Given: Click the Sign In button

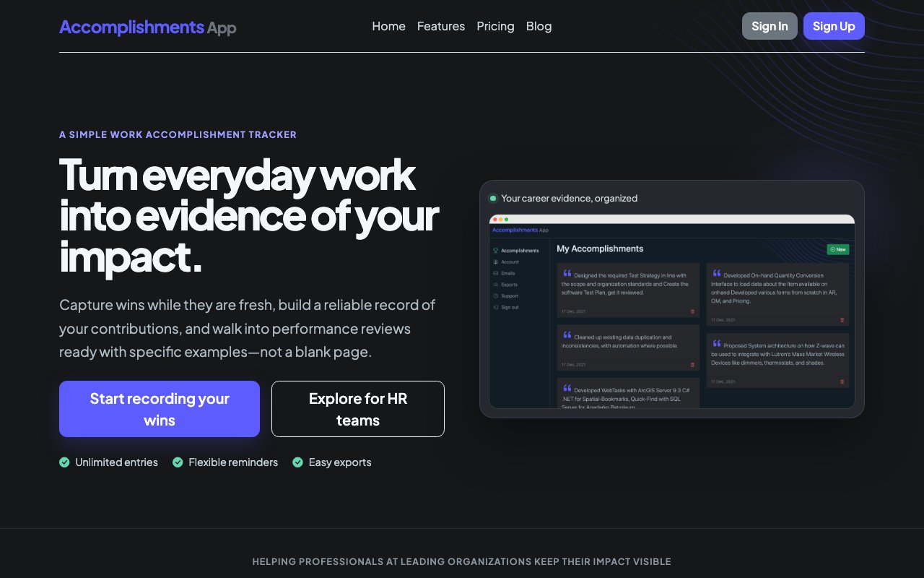Looking at the screenshot, I should click(x=770, y=26).
